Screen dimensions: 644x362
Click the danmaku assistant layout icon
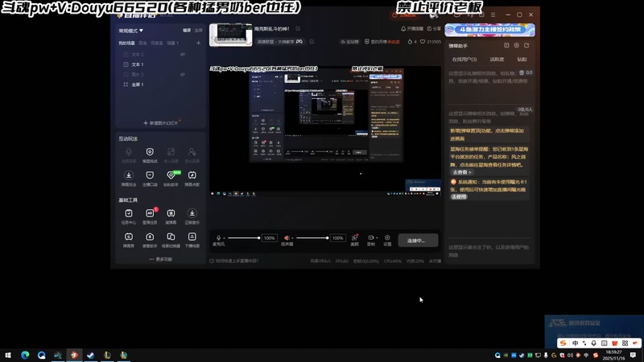506,46
